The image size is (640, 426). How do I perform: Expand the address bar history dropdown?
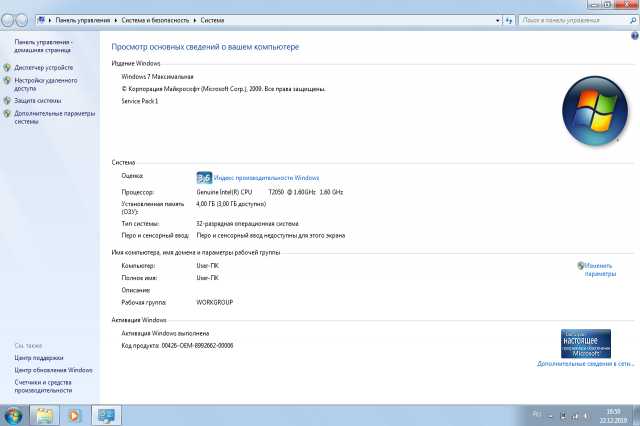click(498, 20)
